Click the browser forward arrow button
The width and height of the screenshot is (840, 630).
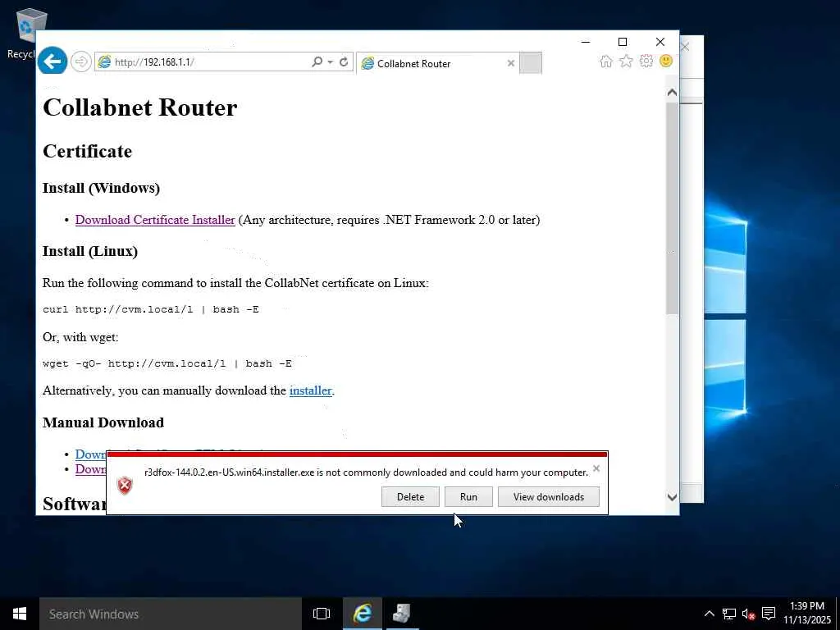tap(81, 62)
